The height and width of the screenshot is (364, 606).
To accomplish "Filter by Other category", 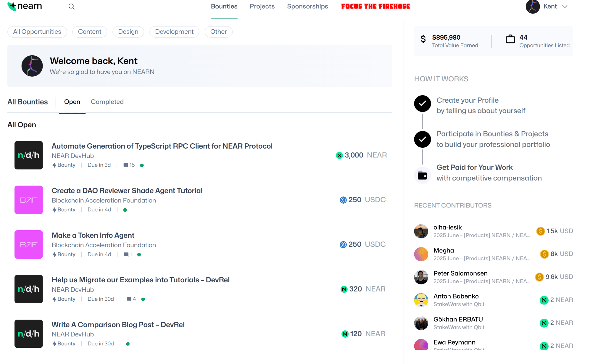I will (x=219, y=32).
